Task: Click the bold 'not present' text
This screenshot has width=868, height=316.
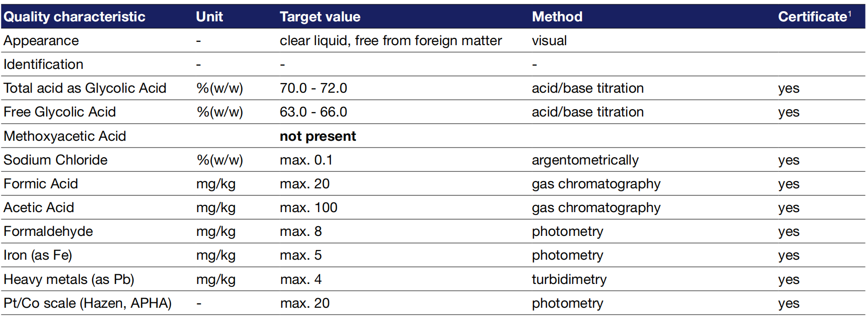Action: [318, 136]
